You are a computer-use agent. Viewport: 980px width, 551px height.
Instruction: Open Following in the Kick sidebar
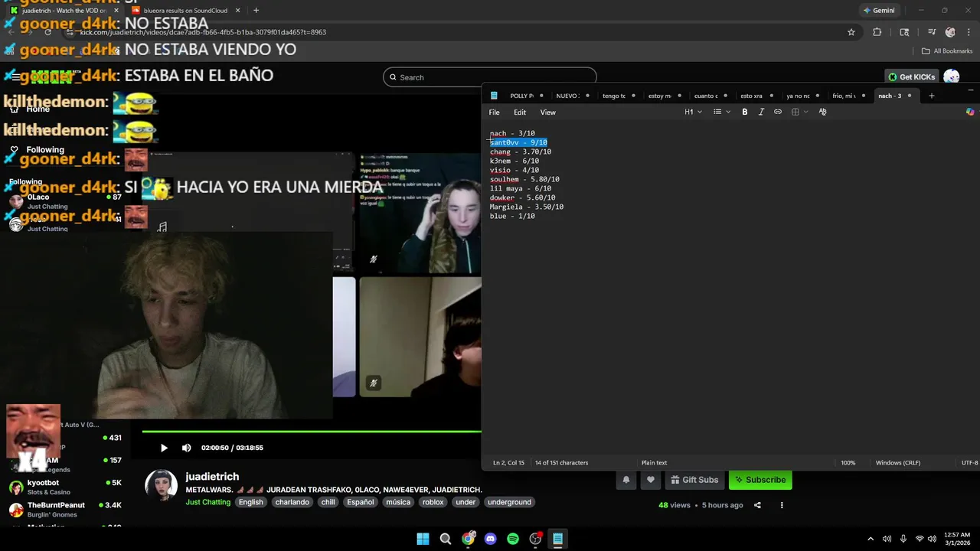pyautogui.click(x=45, y=150)
